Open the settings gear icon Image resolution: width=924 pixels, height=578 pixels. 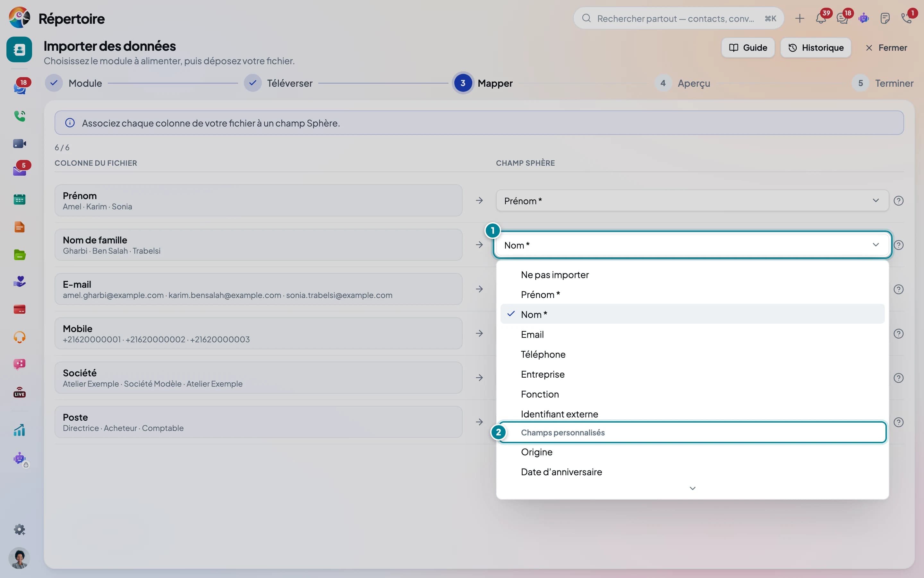click(x=20, y=530)
